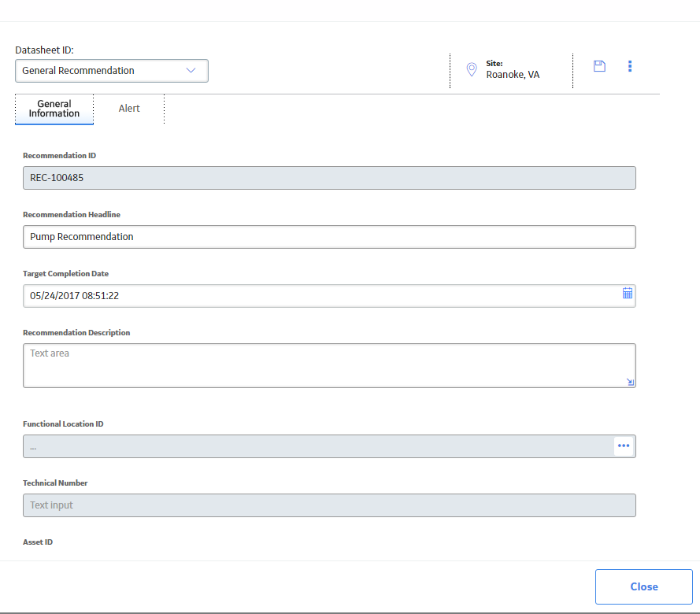Open the Target Completion Date calendar picker

pyautogui.click(x=628, y=293)
